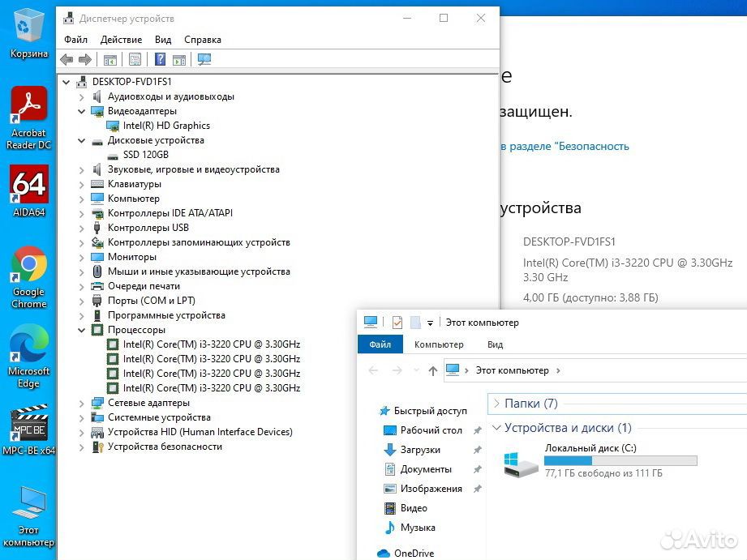747x560 pixels.
Task: Select Программные устройства entry
Action: pyautogui.click(x=166, y=315)
